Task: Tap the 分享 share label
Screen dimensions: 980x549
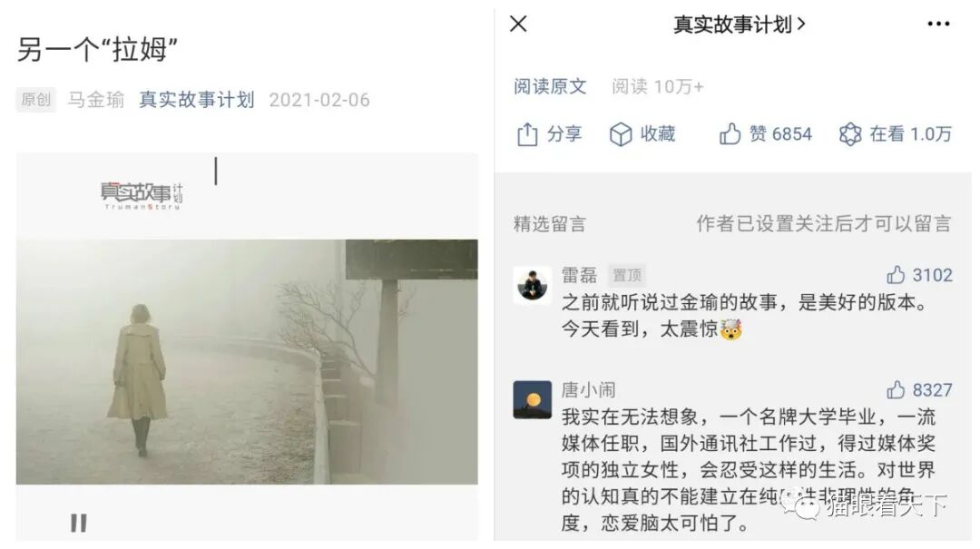Action: (x=564, y=133)
